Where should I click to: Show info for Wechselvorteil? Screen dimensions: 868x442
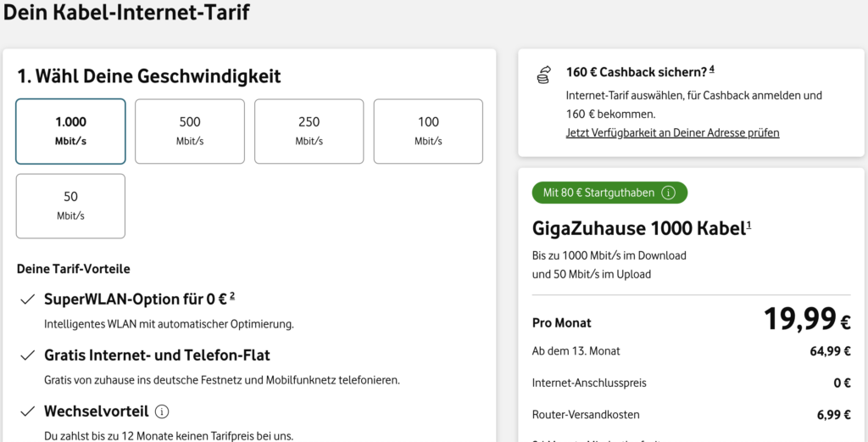point(162,411)
